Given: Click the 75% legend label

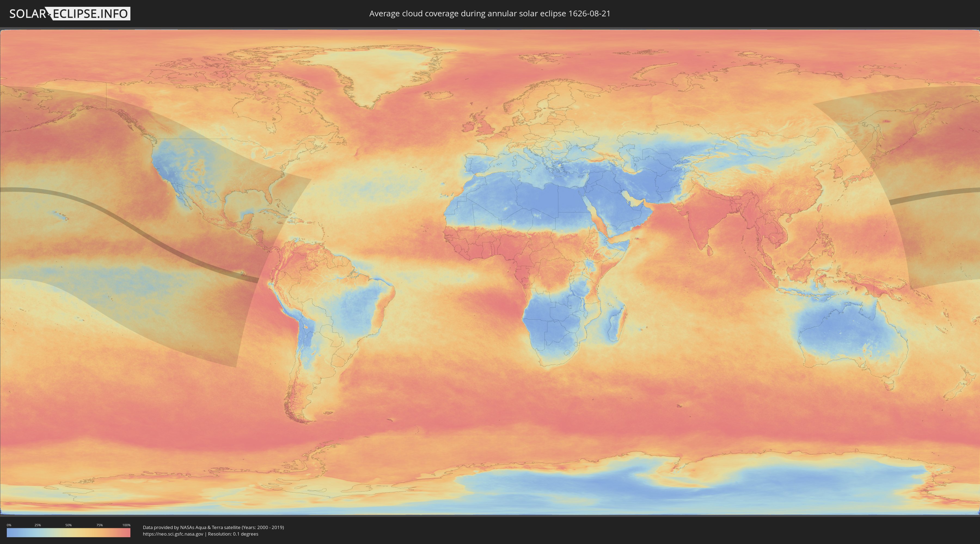Looking at the screenshot, I should click(99, 525).
